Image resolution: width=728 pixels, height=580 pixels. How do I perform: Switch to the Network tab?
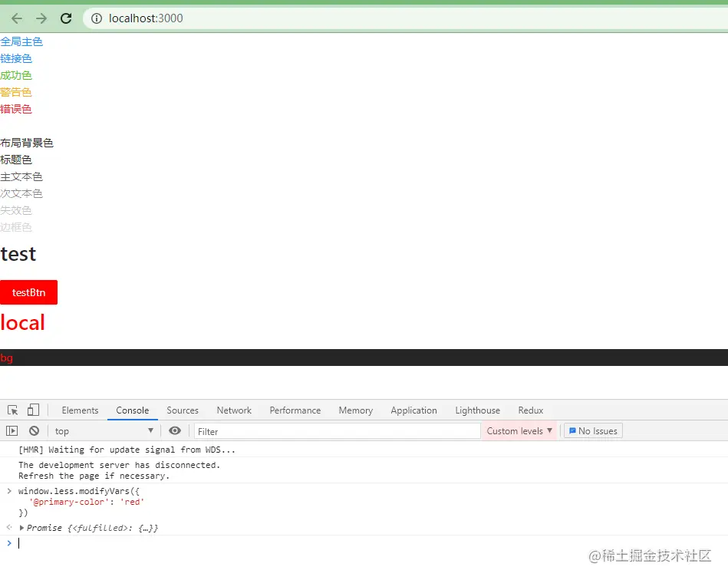click(234, 410)
